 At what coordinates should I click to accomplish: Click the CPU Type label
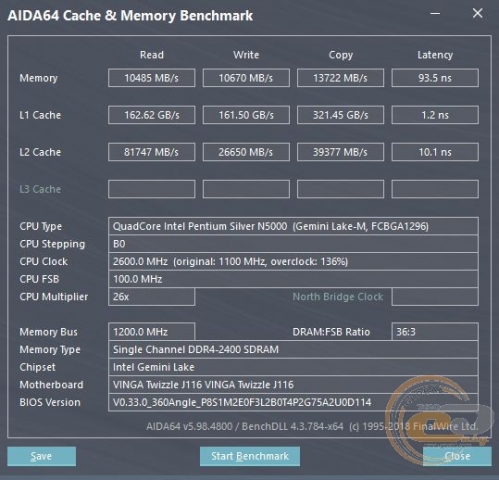(x=41, y=227)
